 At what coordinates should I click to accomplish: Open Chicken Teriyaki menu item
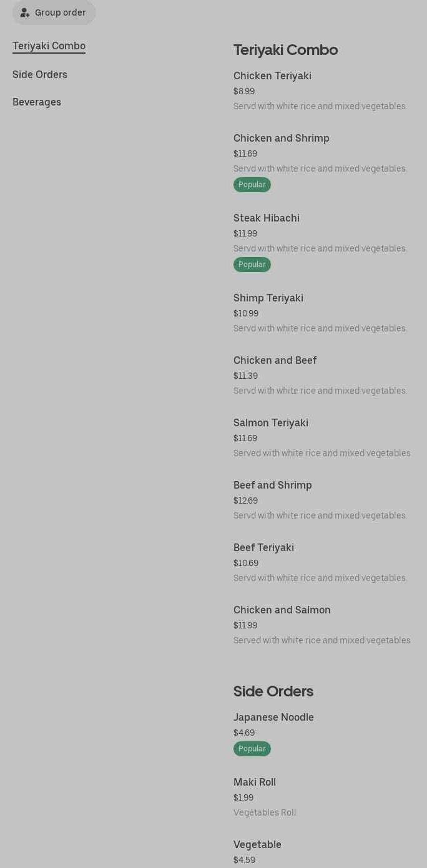coord(272,76)
